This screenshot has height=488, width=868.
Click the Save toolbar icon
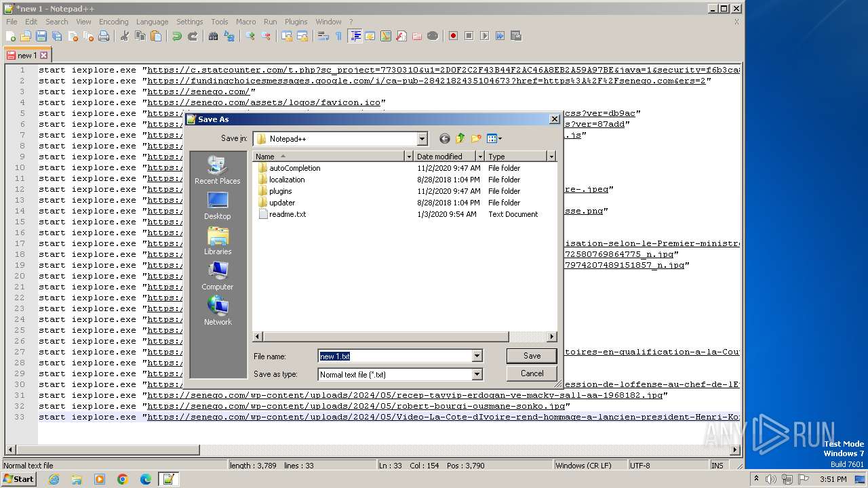tap(41, 36)
